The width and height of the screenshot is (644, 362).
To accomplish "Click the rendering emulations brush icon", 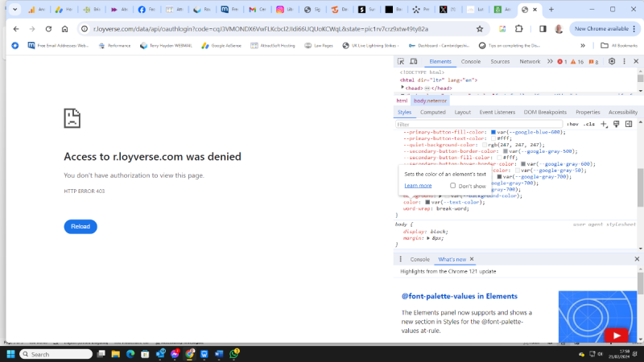I will click(x=616, y=124).
